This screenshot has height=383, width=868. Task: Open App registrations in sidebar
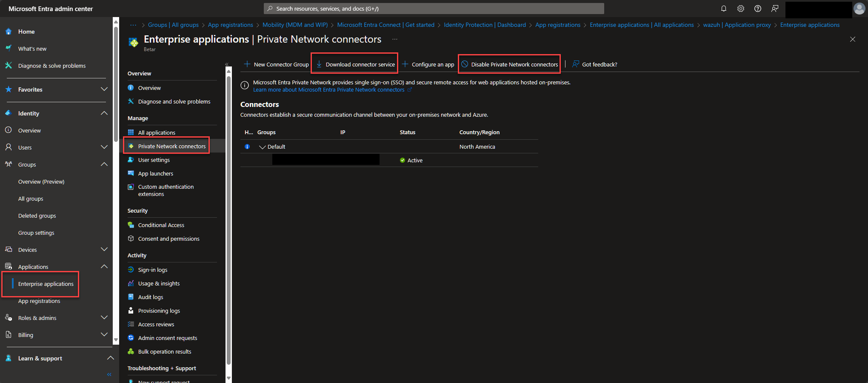pos(39,301)
